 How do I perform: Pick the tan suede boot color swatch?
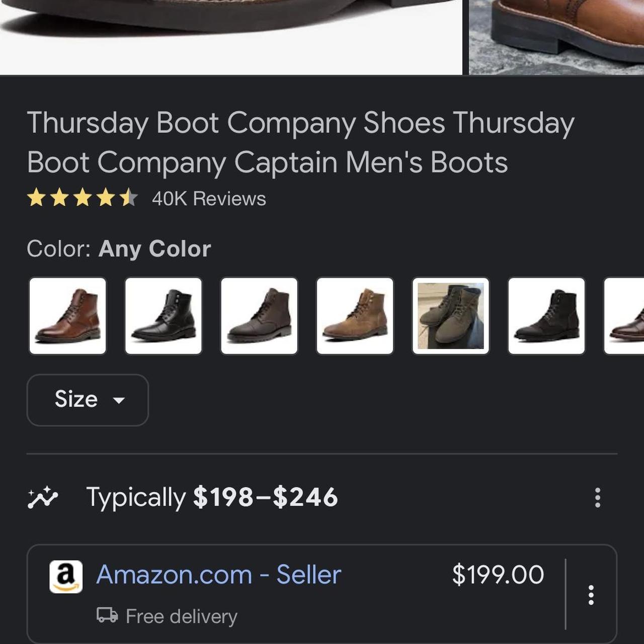(355, 316)
